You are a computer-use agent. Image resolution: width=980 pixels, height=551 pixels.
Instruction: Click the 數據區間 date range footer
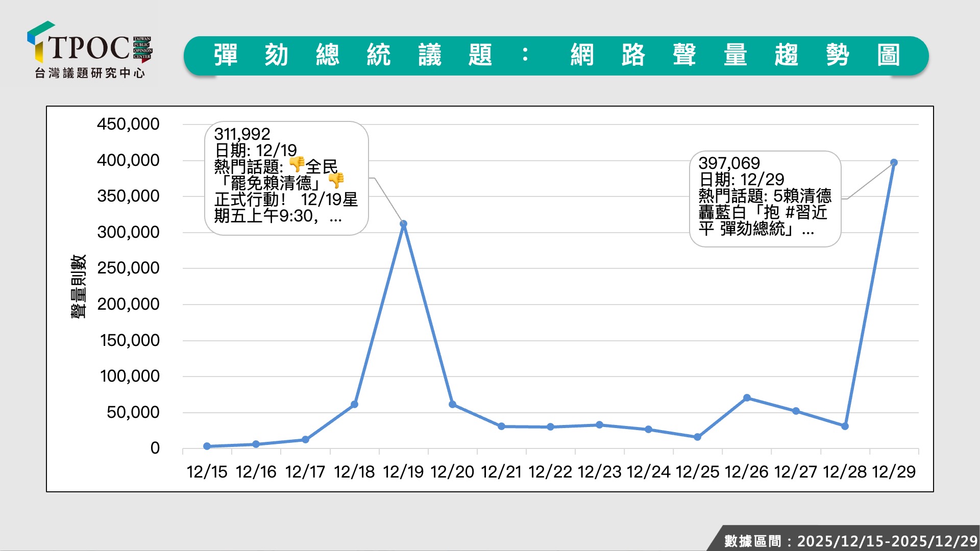click(x=850, y=540)
